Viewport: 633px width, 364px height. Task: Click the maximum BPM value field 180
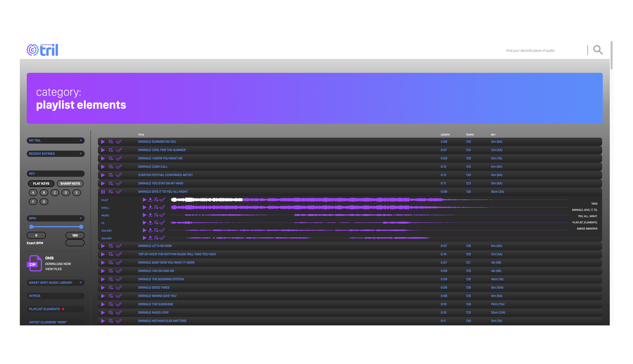pyautogui.click(x=75, y=235)
